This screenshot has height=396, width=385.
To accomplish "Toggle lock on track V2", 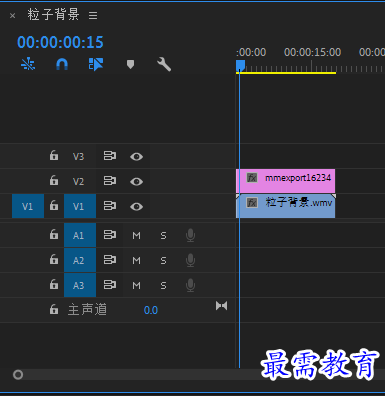I will tap(54, 180).
